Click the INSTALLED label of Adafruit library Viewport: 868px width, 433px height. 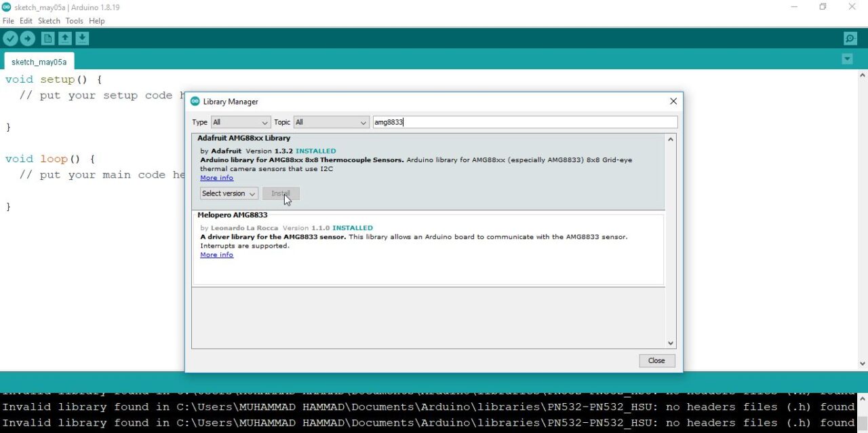coord(316,151)
